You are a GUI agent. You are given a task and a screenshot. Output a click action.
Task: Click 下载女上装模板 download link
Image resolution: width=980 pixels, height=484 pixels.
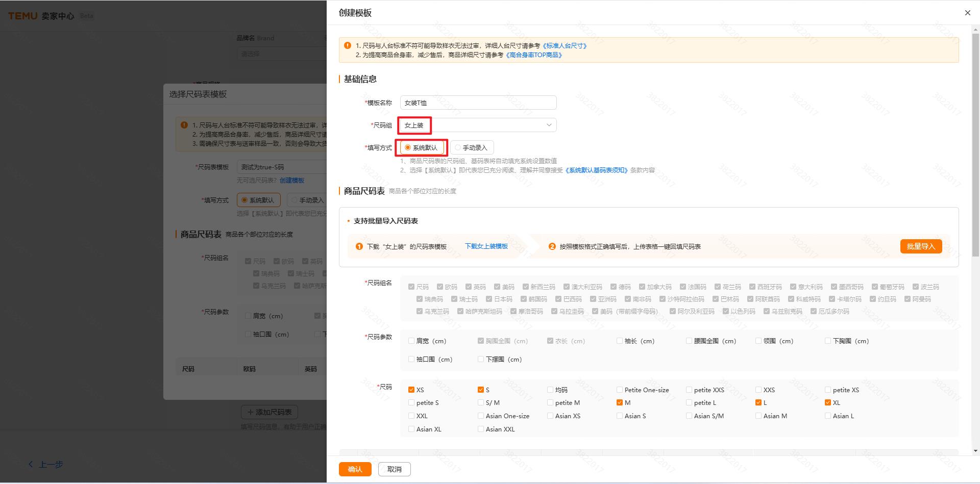pyautogui.click(x=486, y=246)
